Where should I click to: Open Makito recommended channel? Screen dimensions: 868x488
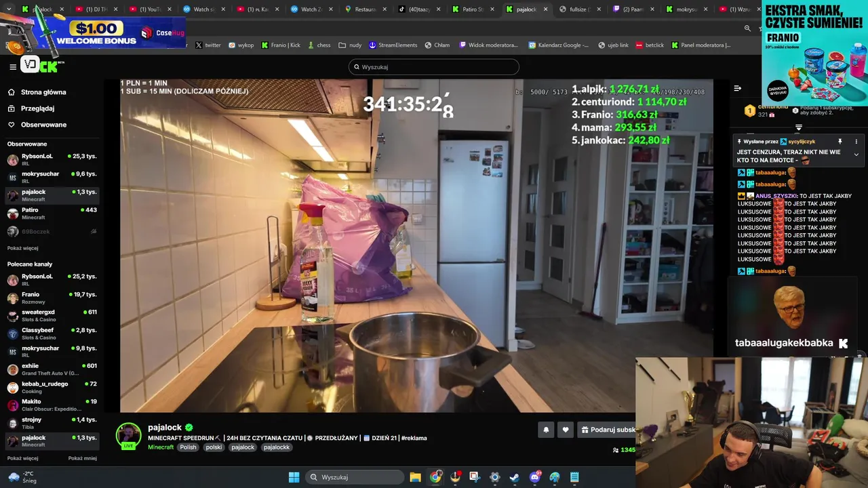(x=52, y=405)
